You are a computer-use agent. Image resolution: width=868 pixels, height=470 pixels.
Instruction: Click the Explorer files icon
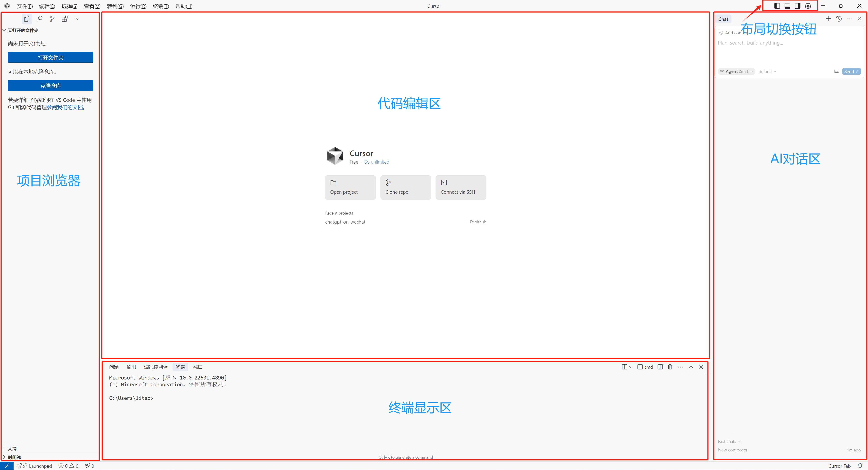click(x=27, y=19)
